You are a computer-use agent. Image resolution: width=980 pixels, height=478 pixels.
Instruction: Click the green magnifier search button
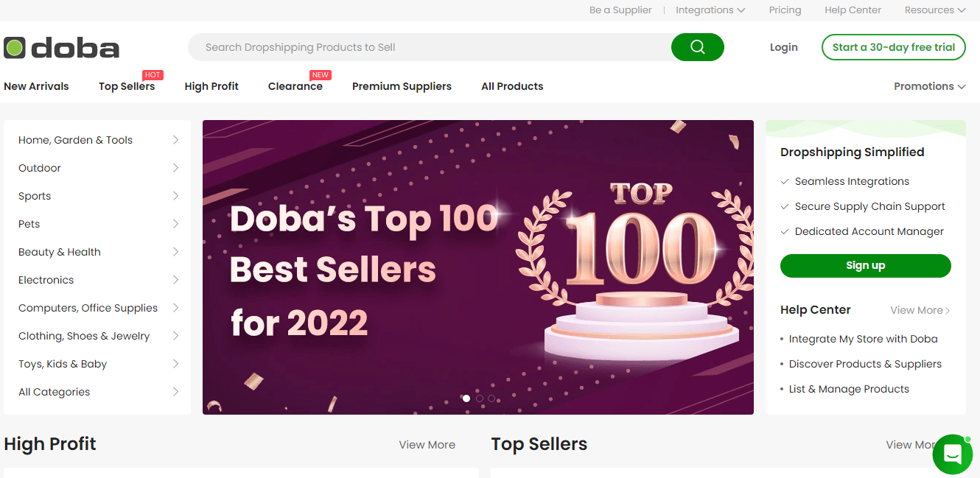click(x=697, y=47)
